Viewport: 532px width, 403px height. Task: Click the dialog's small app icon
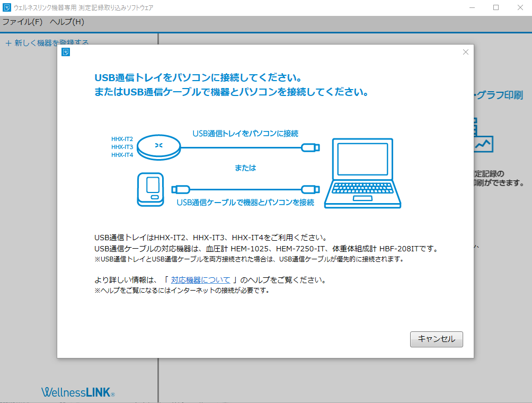point(66,52)
